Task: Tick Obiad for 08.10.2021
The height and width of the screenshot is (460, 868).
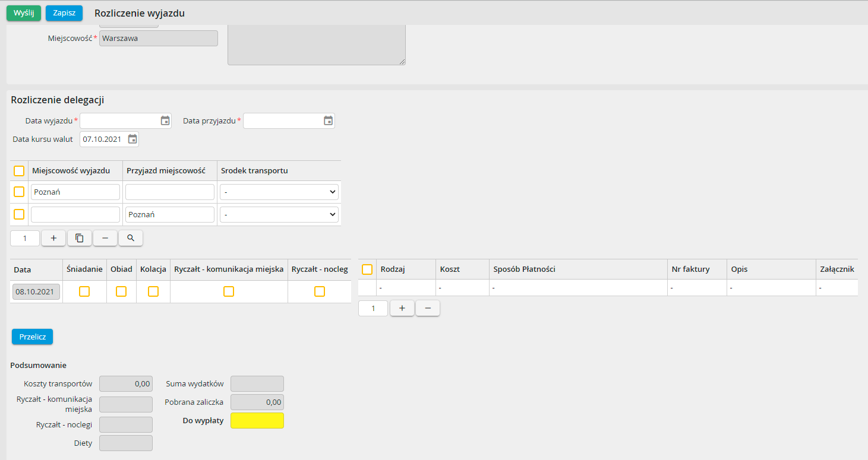Action: coord(121,291)
